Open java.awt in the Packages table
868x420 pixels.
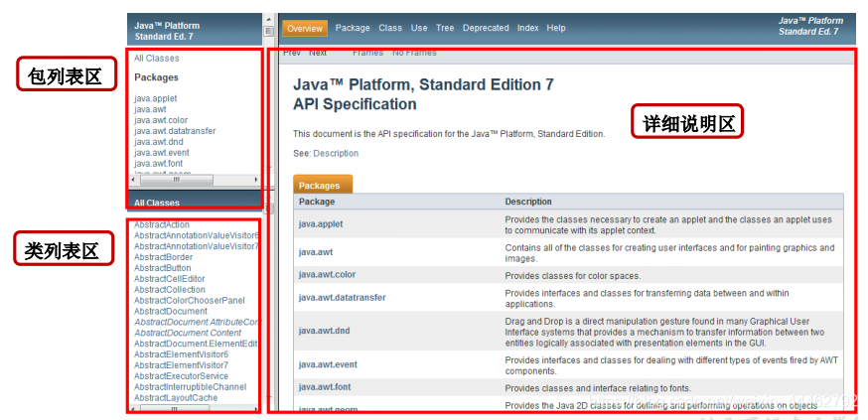316,252
